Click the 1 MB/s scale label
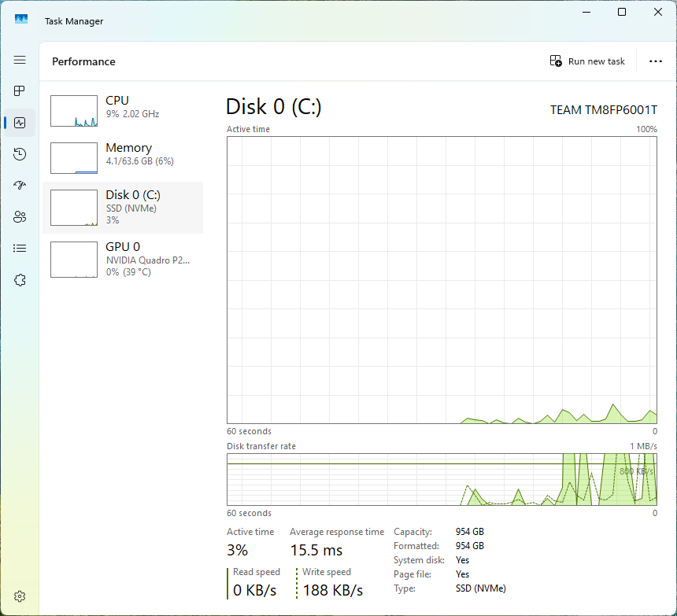The height and width of the screenshot is (616, 677). point(643,447)
